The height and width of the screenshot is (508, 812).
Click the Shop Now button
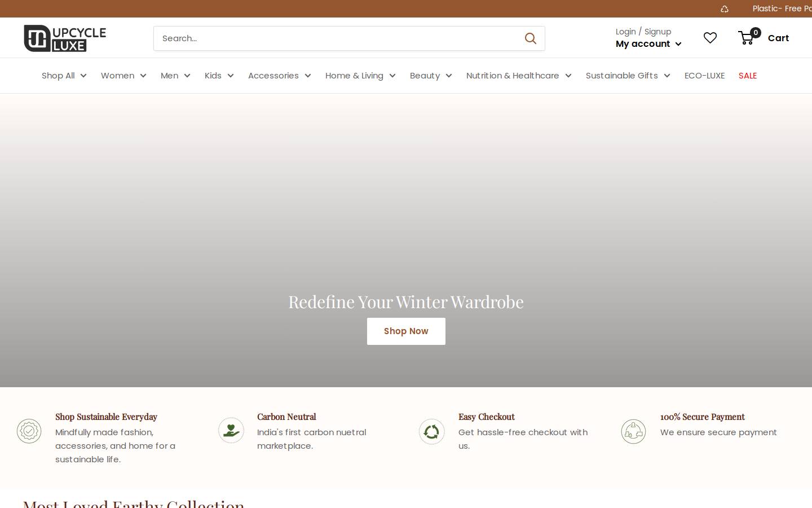point(406,331)
